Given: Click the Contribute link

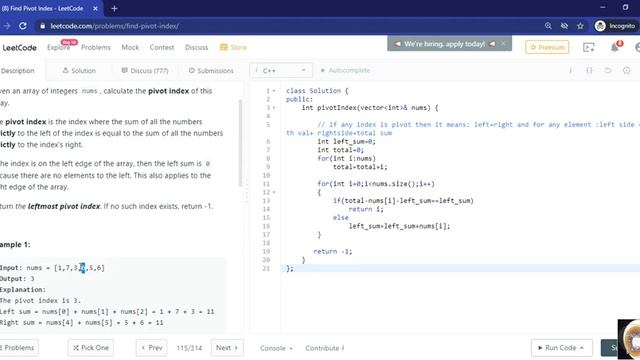Looking at the screenshot, I should (x=325, y=348).
